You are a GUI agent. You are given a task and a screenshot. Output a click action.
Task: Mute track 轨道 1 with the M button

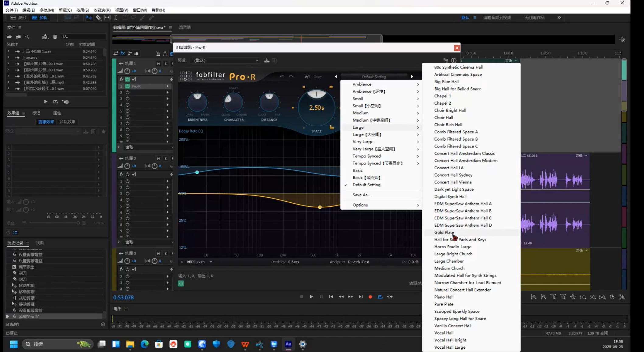[158, 64]
